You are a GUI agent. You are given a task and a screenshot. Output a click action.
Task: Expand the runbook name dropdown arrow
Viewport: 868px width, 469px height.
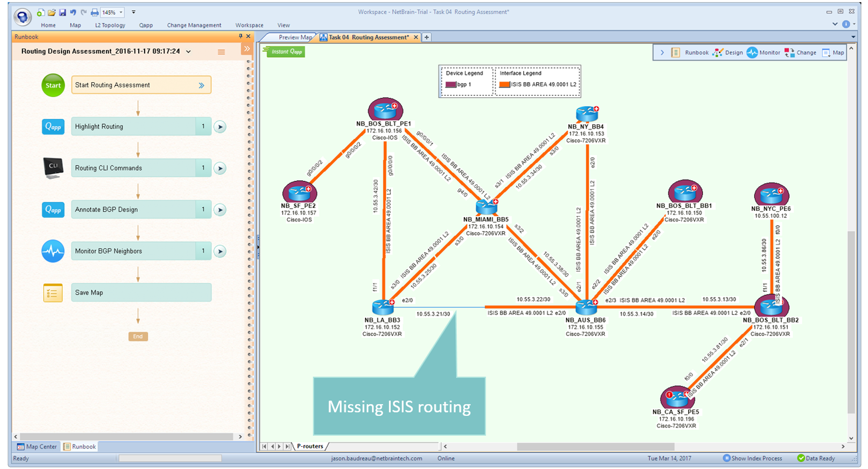click(x=189, y=52)
